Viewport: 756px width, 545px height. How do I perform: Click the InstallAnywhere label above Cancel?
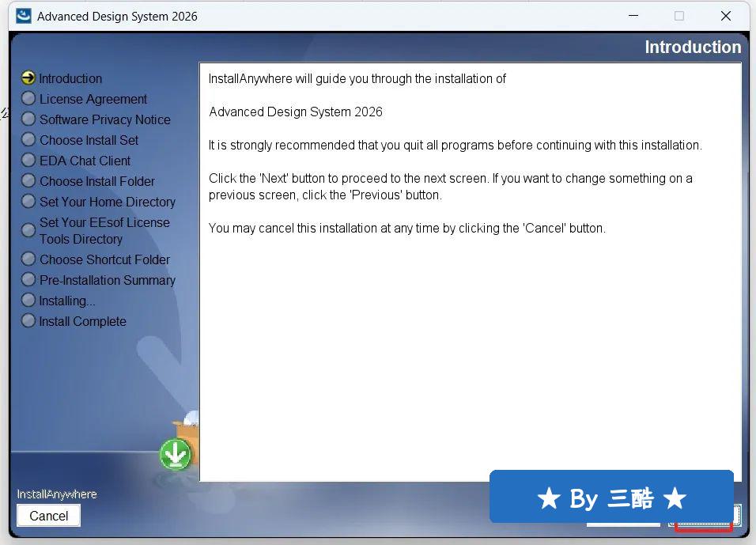click(57, 494)
